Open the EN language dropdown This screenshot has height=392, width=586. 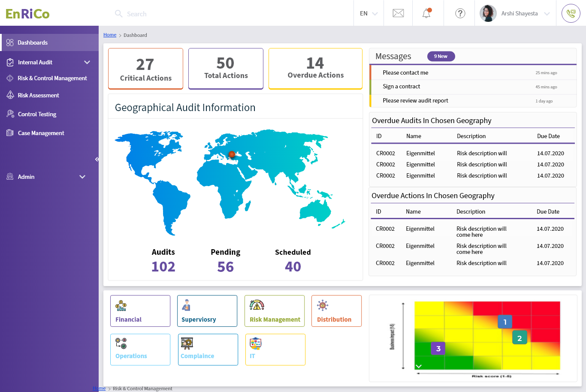(x=368, y=13)
